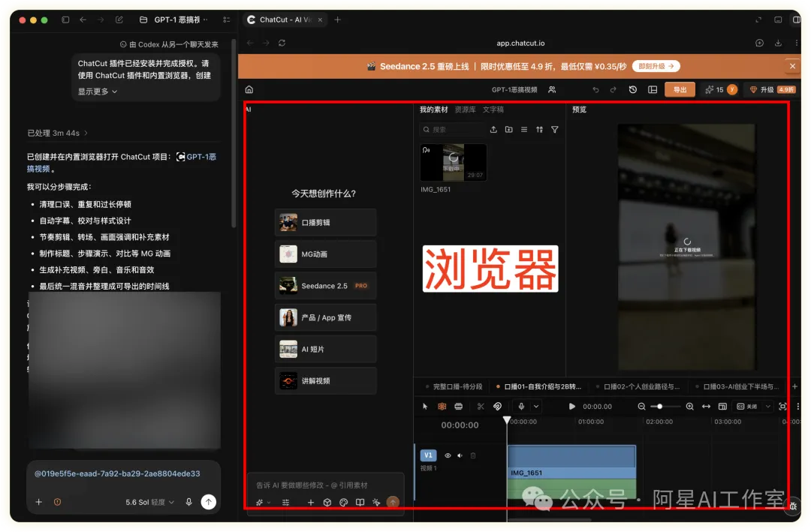
Task: Open 5.6 Sol 轻度 model dropdown
Action: tap(150, 502)
